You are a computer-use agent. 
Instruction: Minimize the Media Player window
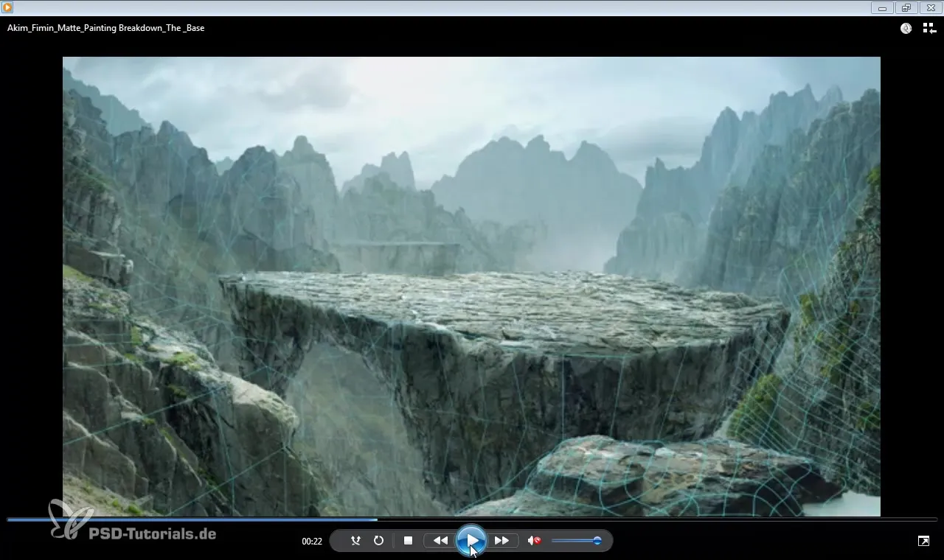(882, 8)
